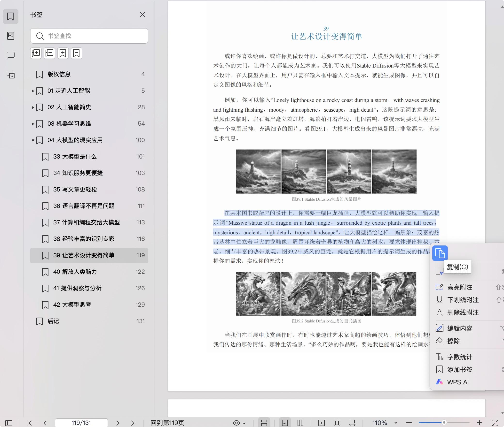The image size is (504, 427).
Task: Choose 字数统计 from context menu
Action: coord(460,357)
